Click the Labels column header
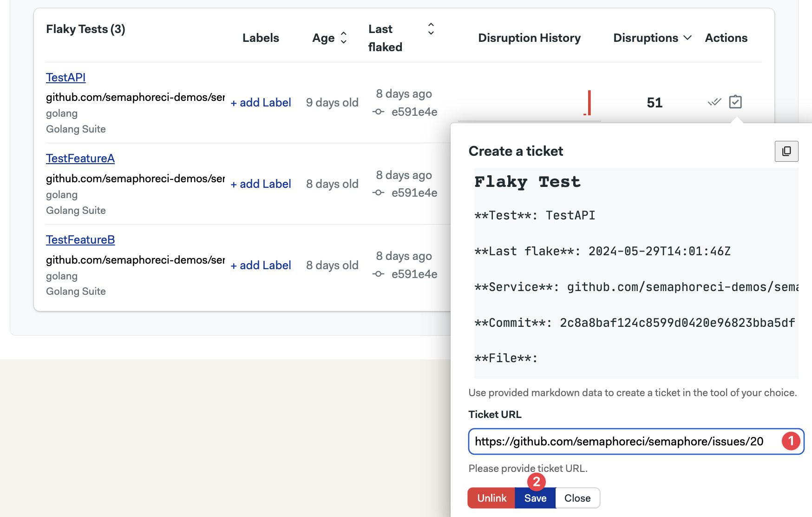This screenshot has width=812, height=517. click(261, 38)
